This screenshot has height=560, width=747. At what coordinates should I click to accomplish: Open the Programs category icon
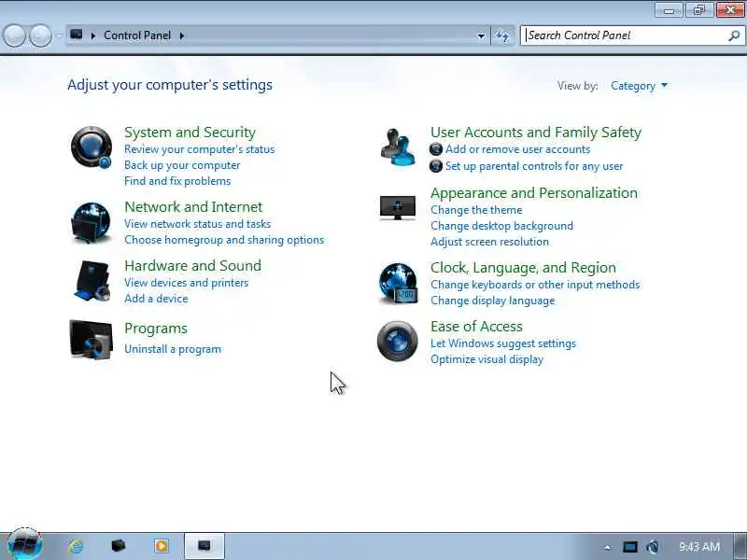click(x=91, y=340)
